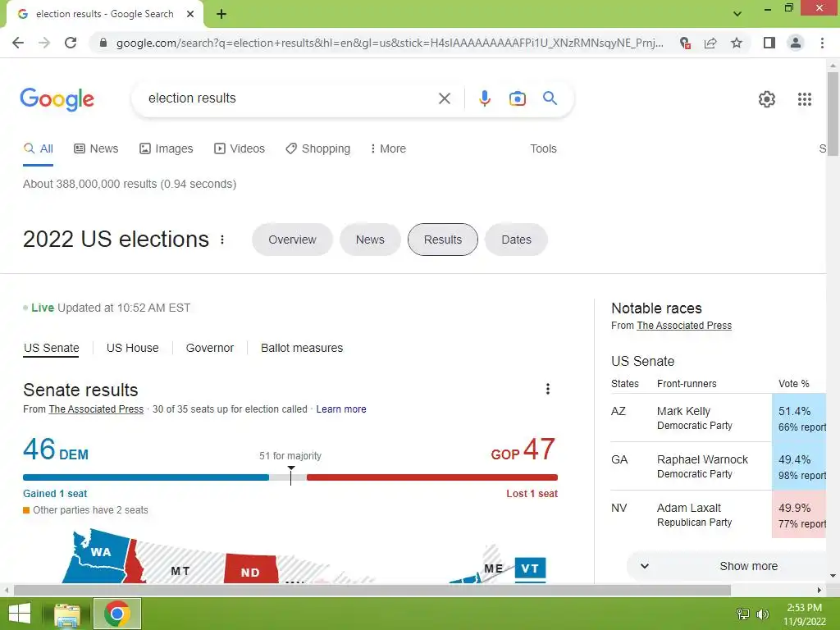The image size is (840, 630).
Task: Click the Results chip
Action: click(x=442, y=240)
